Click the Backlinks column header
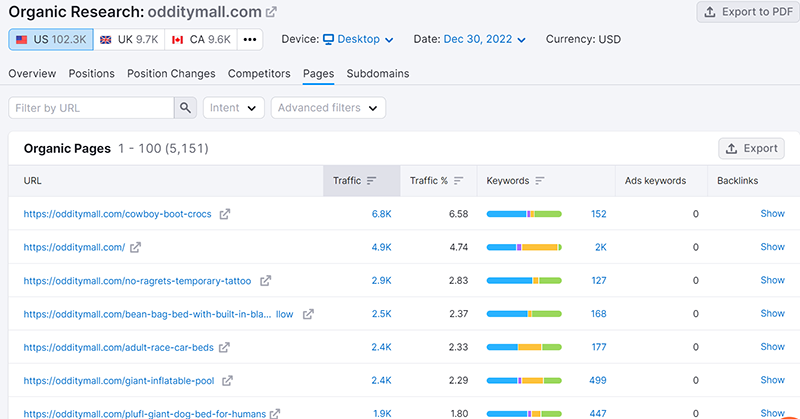Viewport: 800px width, 419px height. coord(737,181)
